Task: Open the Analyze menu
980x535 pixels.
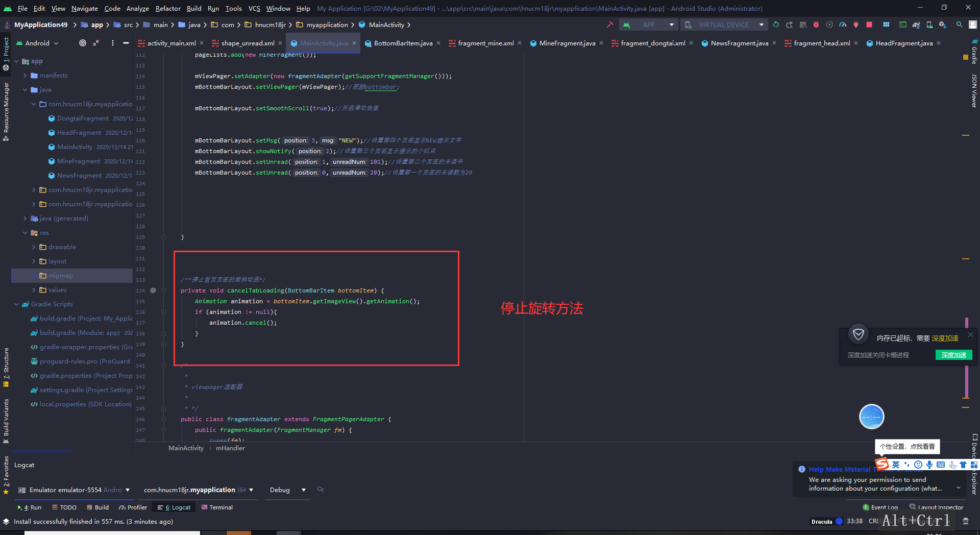Action: pos(138,8)
